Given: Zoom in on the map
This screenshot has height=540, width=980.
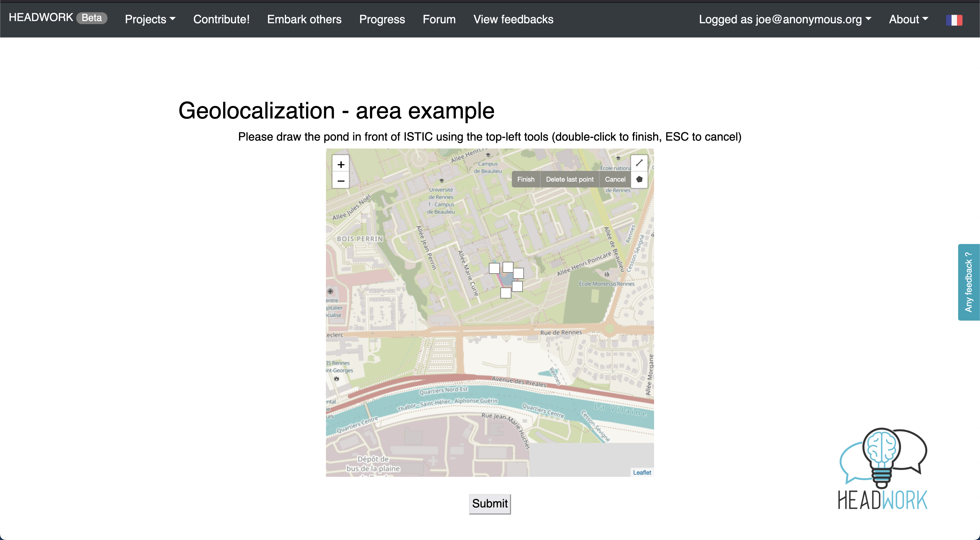Looking at the screenshot, I should tap(341, 164).
